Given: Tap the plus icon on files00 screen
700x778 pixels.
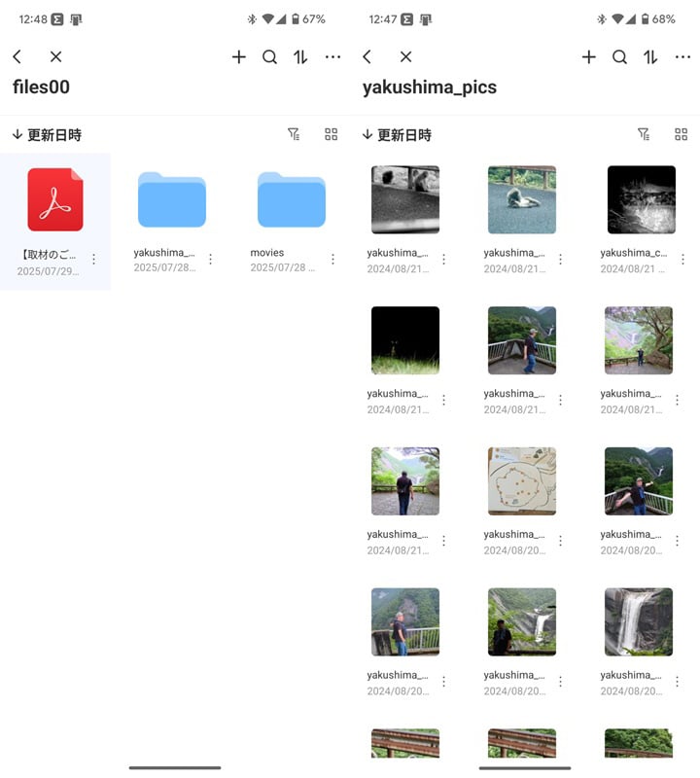Looking at the screenshot, I should 238,56.
